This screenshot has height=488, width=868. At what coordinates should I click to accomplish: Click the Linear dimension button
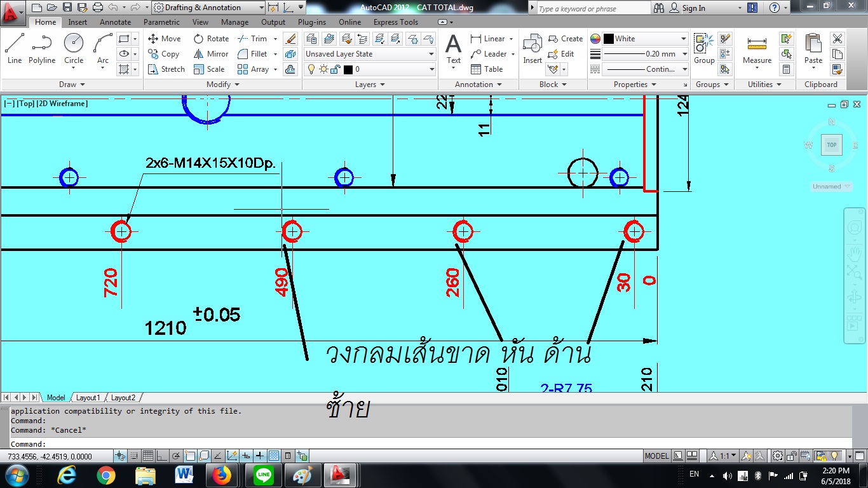pos(488,39)
